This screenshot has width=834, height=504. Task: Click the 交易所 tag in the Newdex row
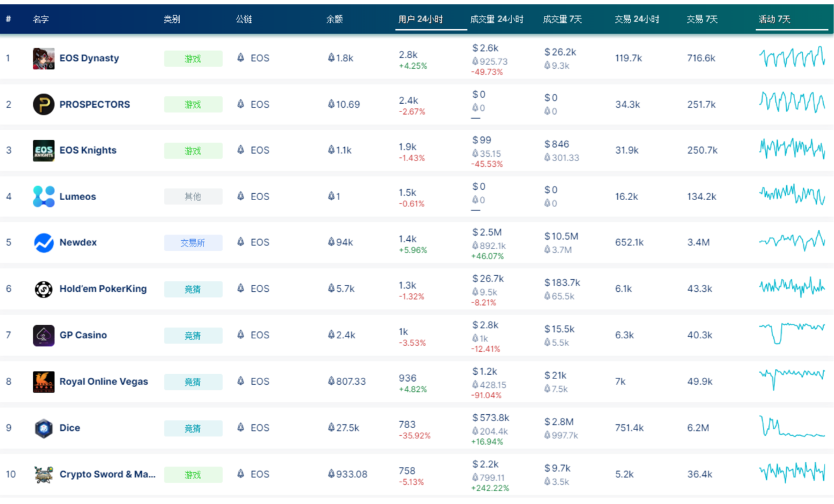coord(193,243)
